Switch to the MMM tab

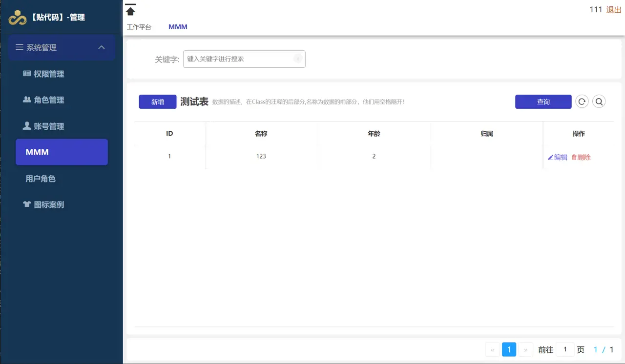coord(178,27)
